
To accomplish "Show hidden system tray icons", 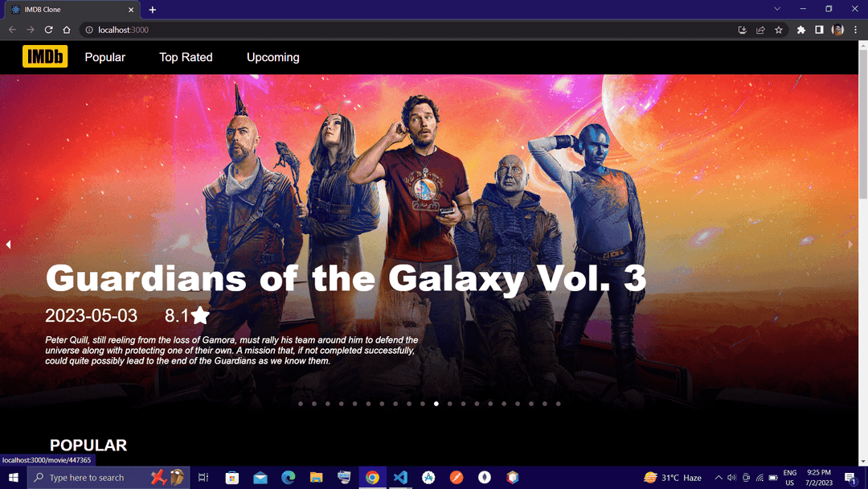I will pos(719,478).
